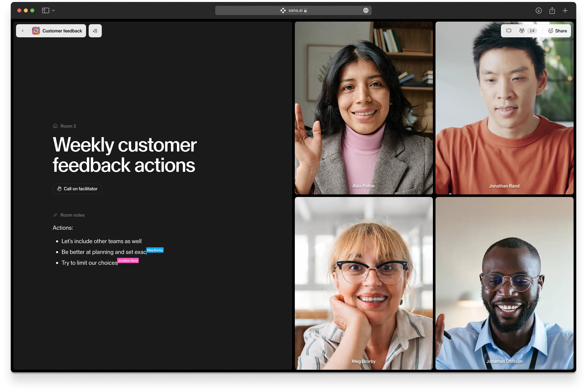The image size is (587, 392).
Task: Open the chat bubble icon
Action: tap(508, 31)
